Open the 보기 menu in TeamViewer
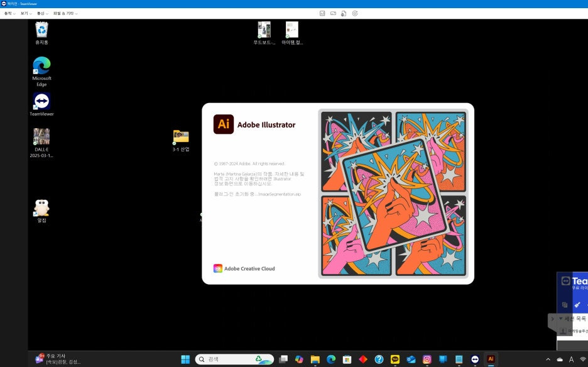Screen dimensions: 588x367 pyautogui.click(x=26, y=13)
